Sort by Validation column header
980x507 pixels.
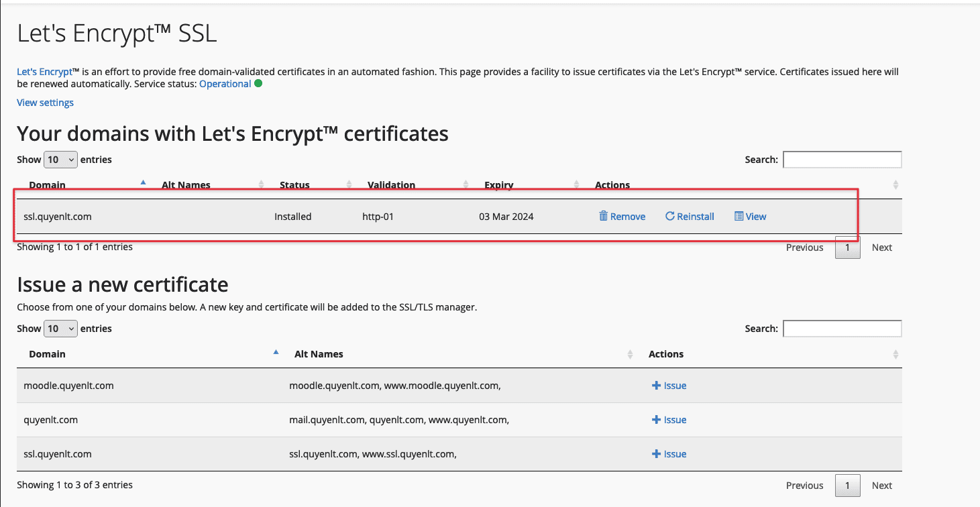[x=391, y=185]
